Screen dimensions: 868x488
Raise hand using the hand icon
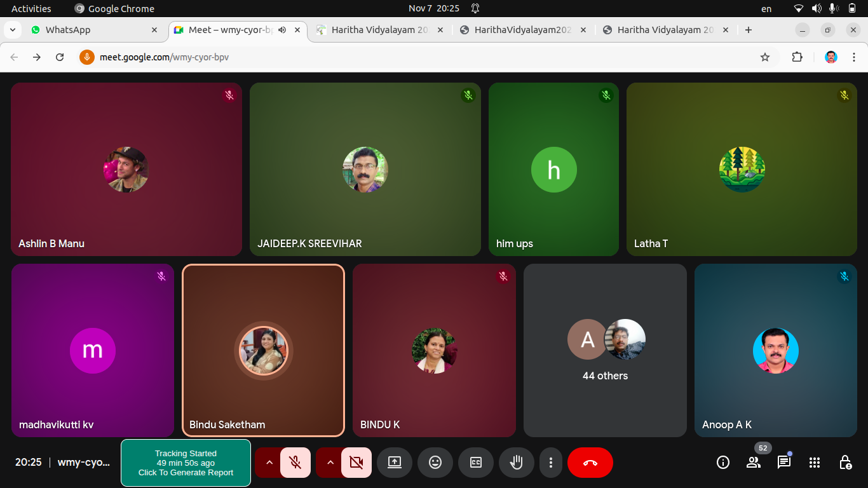[x=516, y=463]
